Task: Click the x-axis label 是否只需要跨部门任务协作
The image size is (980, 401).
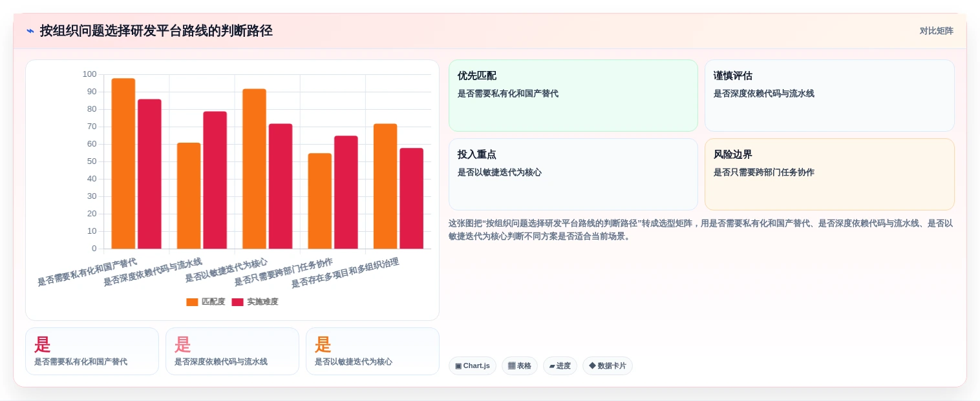Action: [x=284, y=272]
